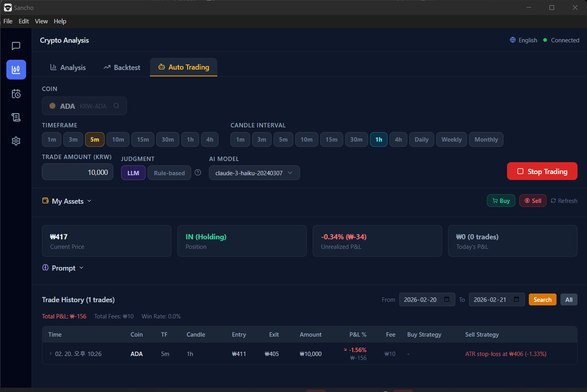Open language options via the globe icon
The height and width of the screenshot is (392, 587).
point(512,40)
